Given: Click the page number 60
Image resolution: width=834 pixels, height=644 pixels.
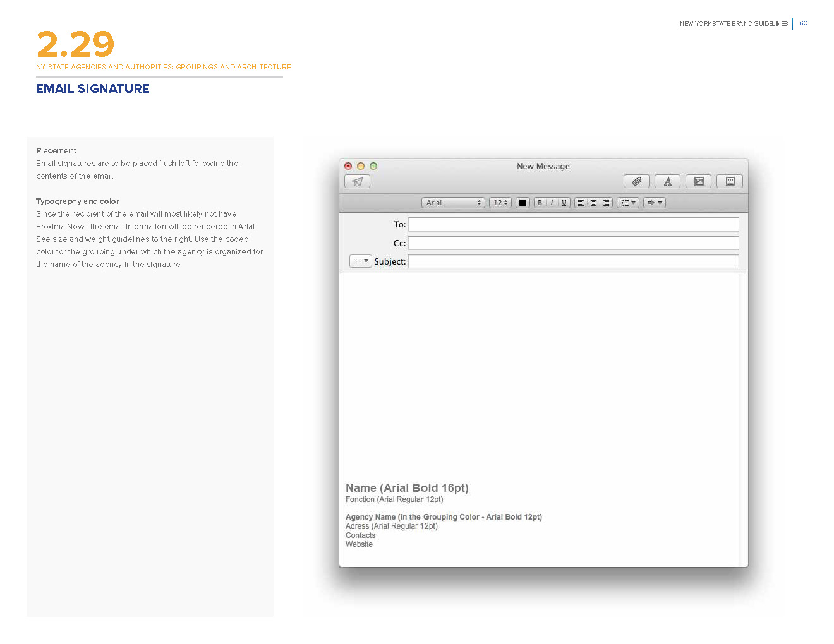Looking at the screenshot, I should tap(804, 23).
